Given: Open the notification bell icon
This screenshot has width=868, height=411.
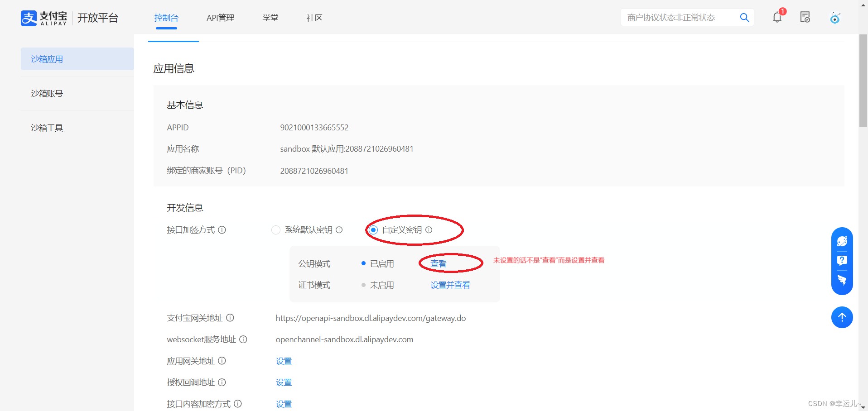Looking at the screenshot, I should (777, 18).
